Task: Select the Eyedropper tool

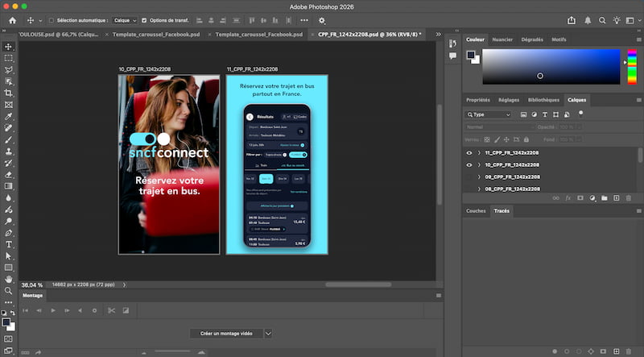Action: pos(8,116)
